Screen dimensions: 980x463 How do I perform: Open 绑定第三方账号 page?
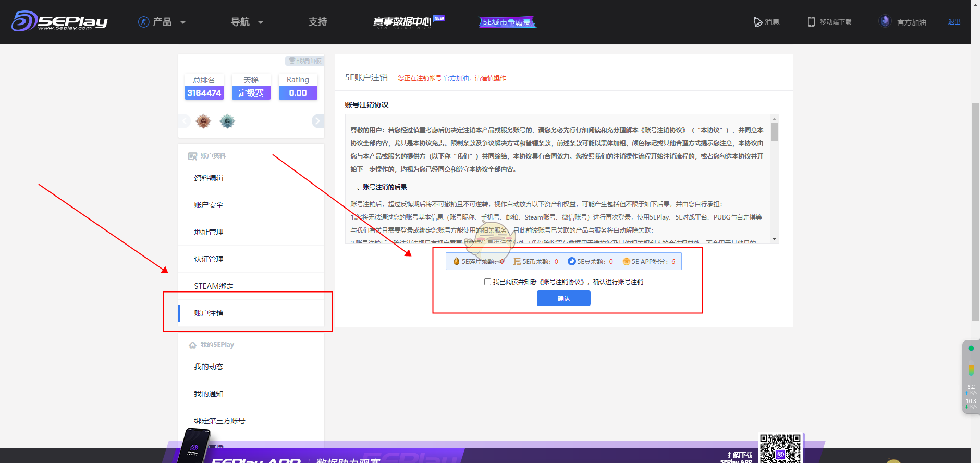point(251,421)
